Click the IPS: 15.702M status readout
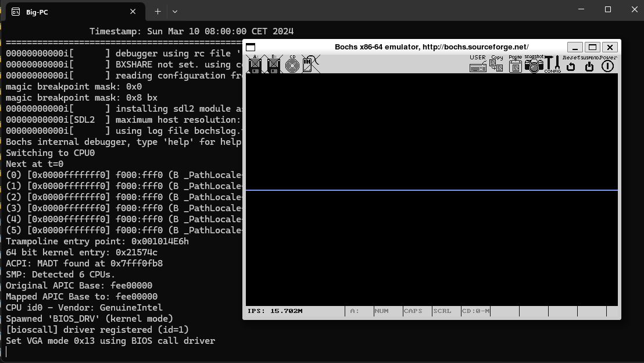This screenshot has height=363, width=644. 275,311
